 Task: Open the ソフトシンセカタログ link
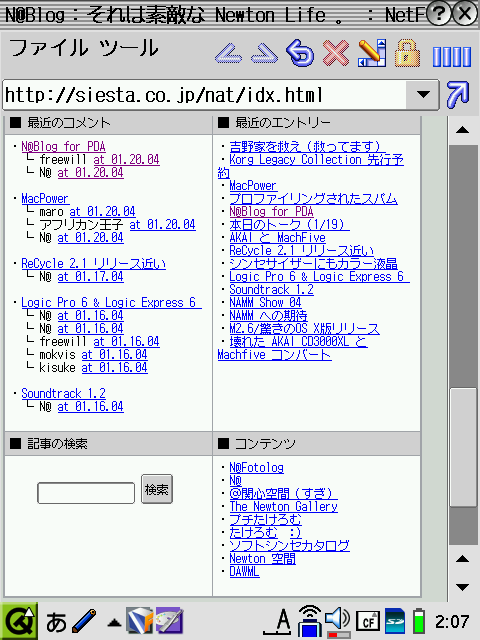pyautogui.click(x=289, y=546)
